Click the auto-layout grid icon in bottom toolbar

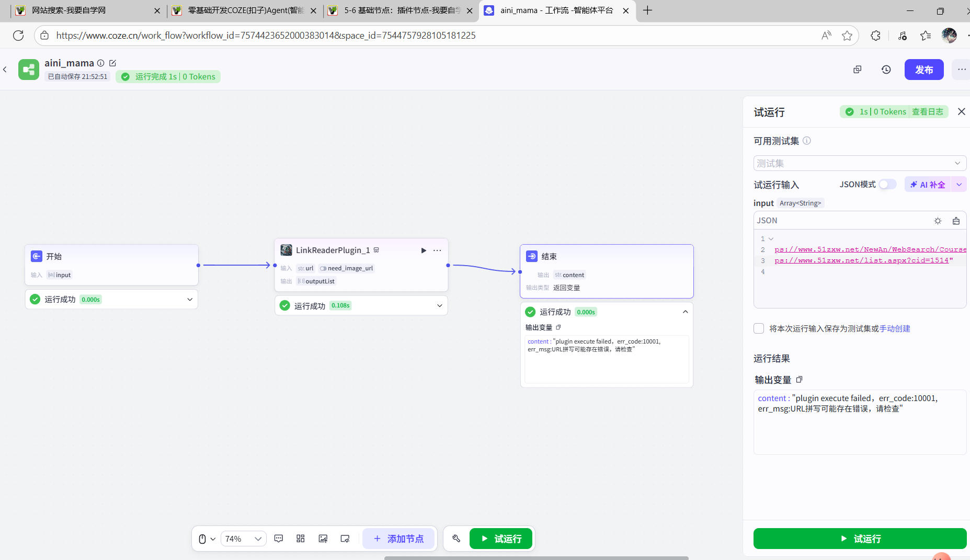pos(301,539)
